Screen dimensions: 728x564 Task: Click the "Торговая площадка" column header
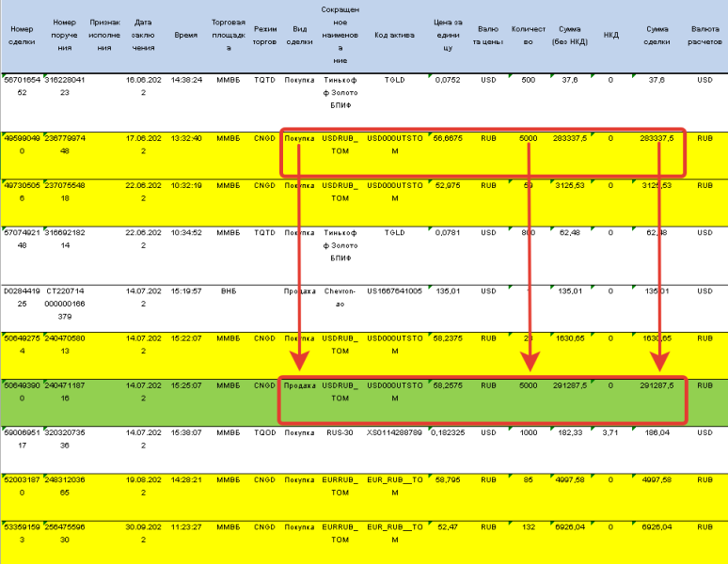click(x=229, y=34)
